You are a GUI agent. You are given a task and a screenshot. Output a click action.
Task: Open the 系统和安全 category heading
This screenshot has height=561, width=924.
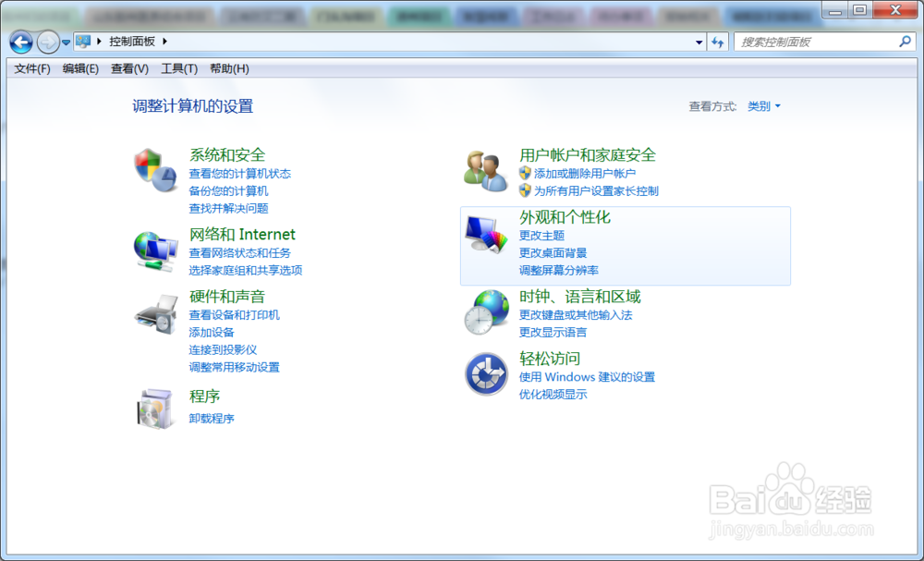227,155
